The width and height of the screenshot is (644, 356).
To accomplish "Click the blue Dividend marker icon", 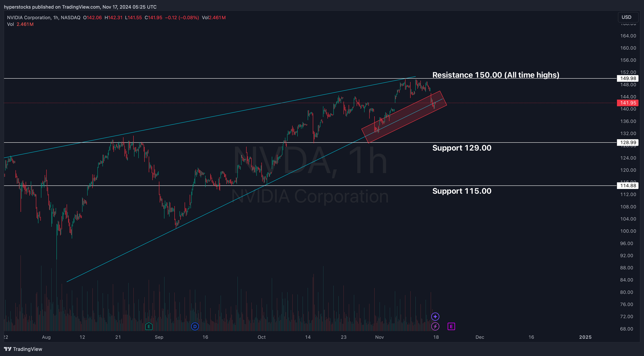I will pos(195,326).
